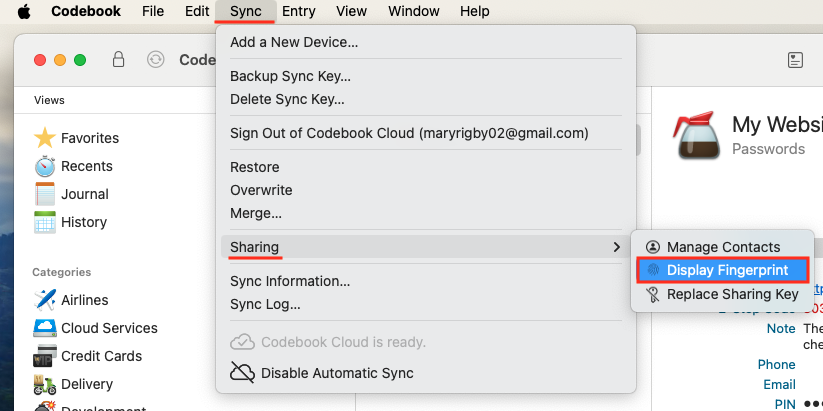Open the Window menu
Image resolution: width=823 pixels, height=411 pixels.
coord(414,11)
